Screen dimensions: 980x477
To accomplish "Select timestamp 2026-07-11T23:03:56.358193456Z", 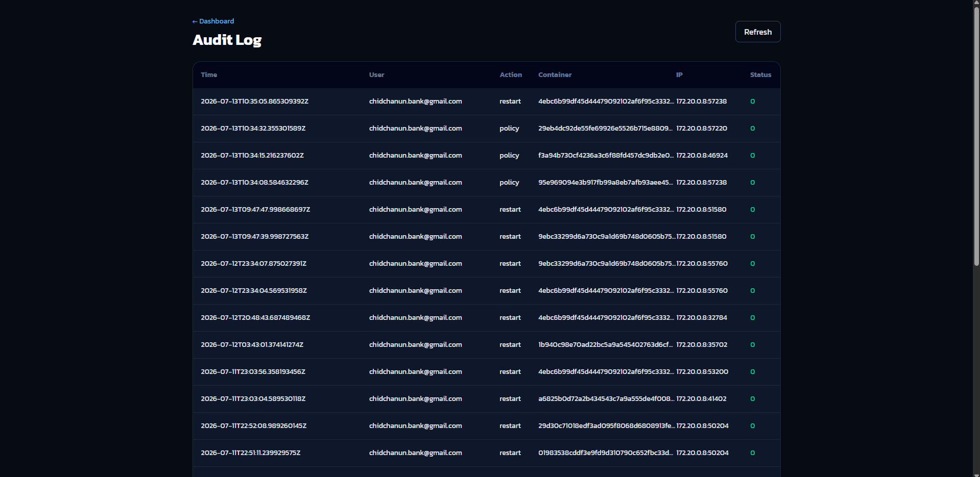I will coord(253,372).
